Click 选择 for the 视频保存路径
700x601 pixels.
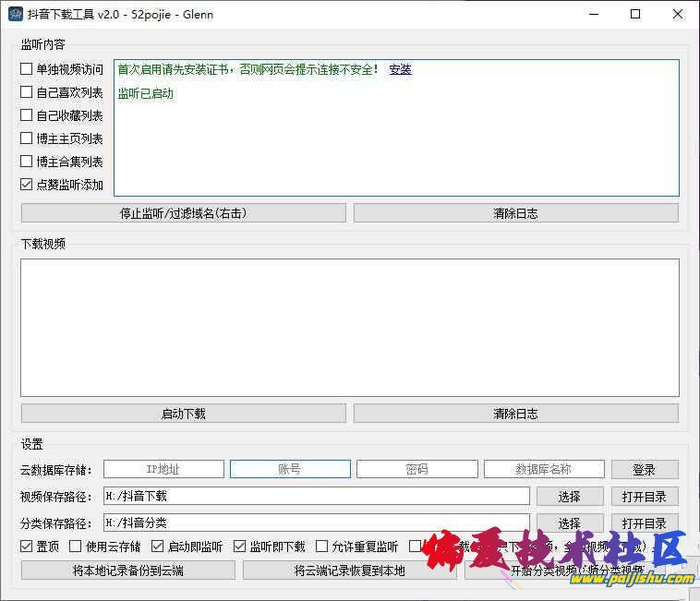pos(569,497)
